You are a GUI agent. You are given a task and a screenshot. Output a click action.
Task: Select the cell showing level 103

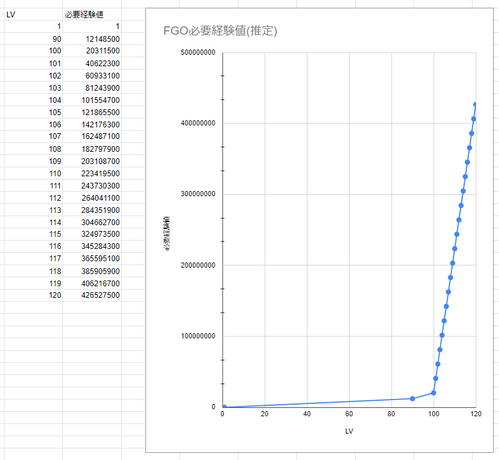coord(33,88)
